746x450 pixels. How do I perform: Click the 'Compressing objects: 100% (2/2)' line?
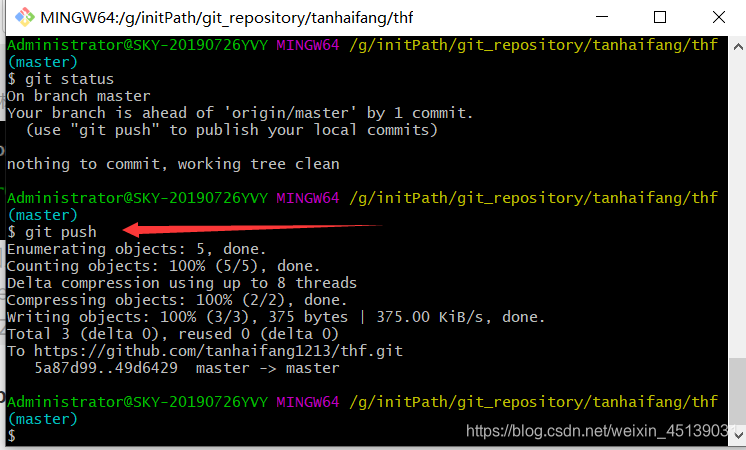pos(177,300)
